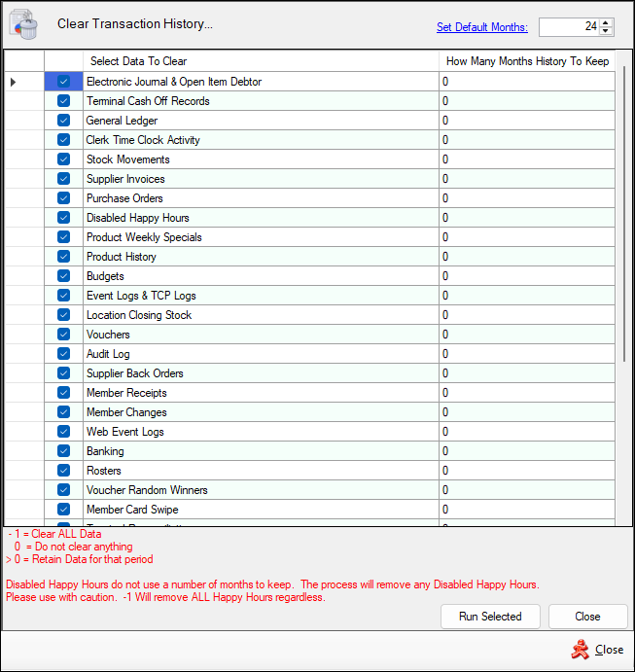Viewport: 635px width, 672px height.
Task: Toggle Voucher Random Winners checkbox
Action: click(x=63, y=490)
